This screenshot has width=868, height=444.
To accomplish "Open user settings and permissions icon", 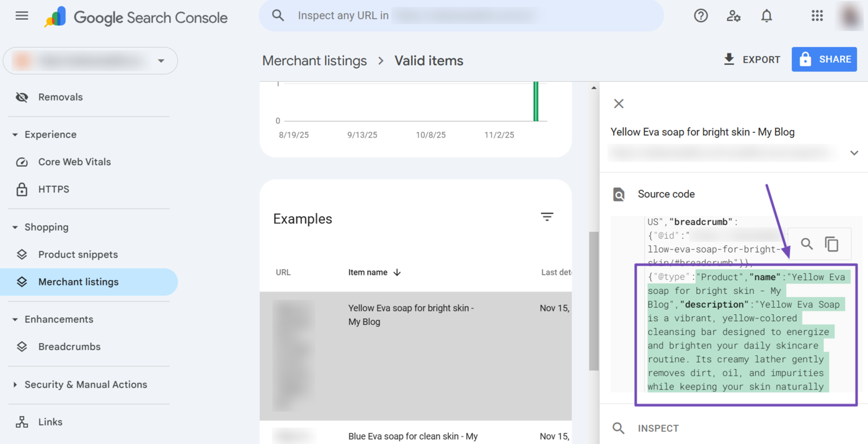I will click(733, 16).
